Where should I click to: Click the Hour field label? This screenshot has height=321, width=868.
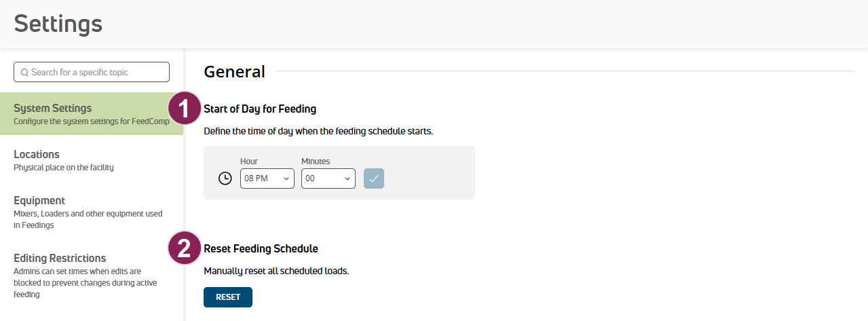(249, 162)
